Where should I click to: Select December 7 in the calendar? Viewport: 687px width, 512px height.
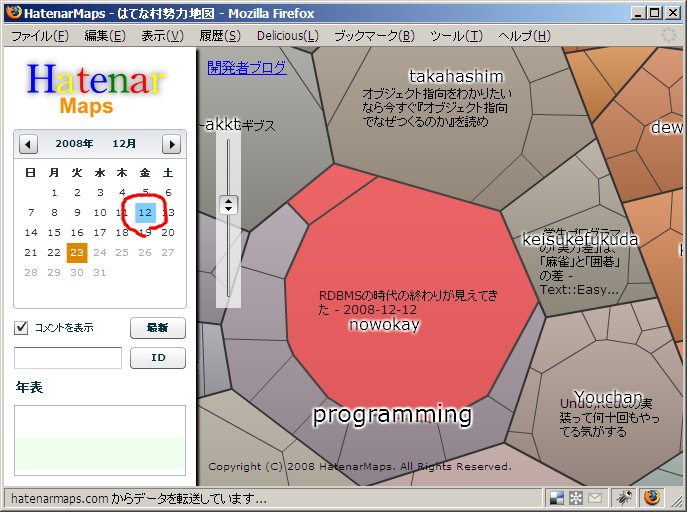31,213
